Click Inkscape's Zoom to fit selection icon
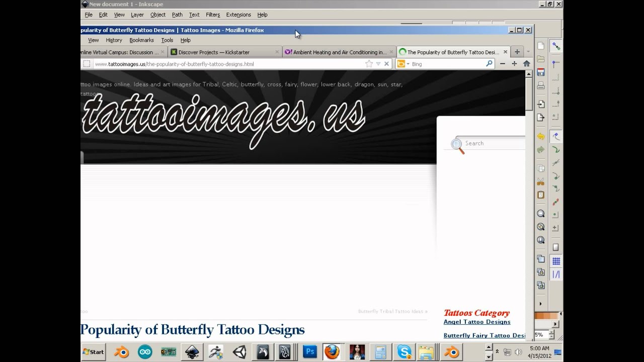This screenshot has width=644, height=362. point(541,214)
